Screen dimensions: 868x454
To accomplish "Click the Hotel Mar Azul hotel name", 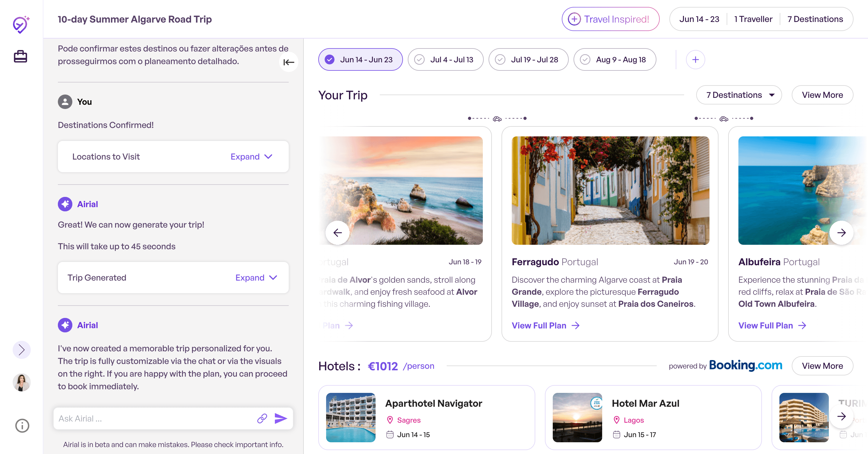I will click(645, 403).
